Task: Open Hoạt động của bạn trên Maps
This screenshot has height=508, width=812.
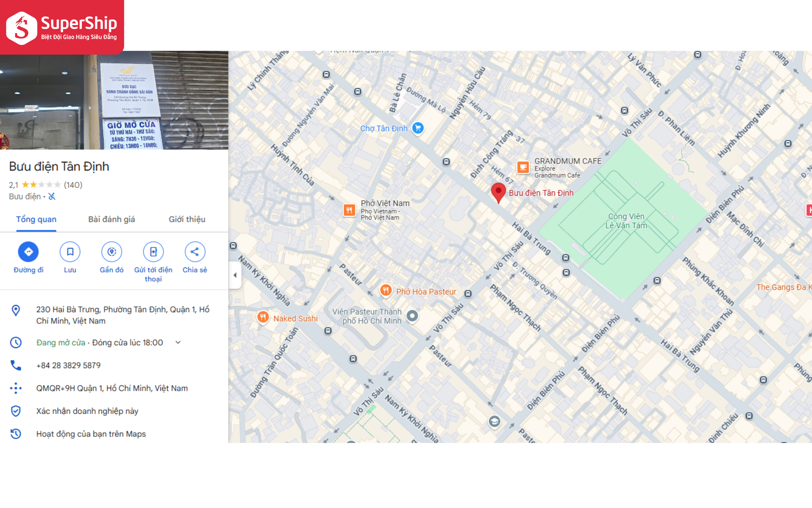Action: (91, 434)
